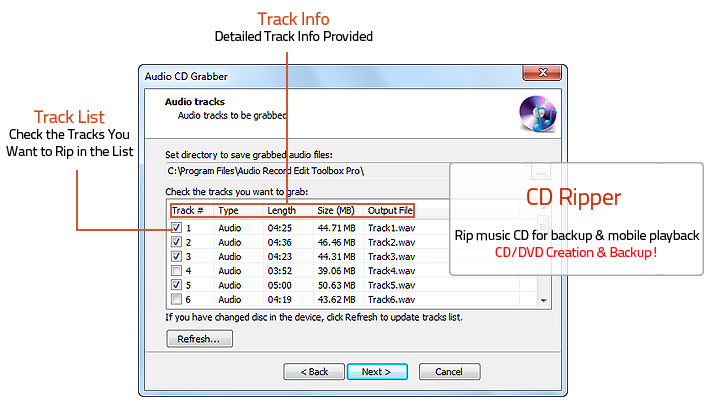Click the 50.63 MB size cell

coord(336,286)
